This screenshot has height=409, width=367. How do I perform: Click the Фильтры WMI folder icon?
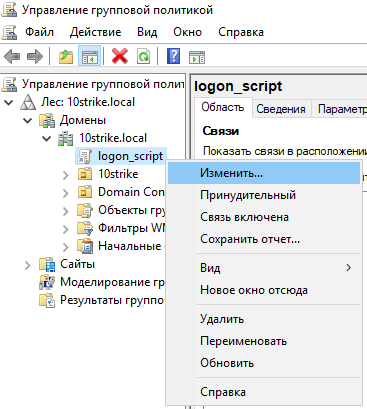click(85, 228)
